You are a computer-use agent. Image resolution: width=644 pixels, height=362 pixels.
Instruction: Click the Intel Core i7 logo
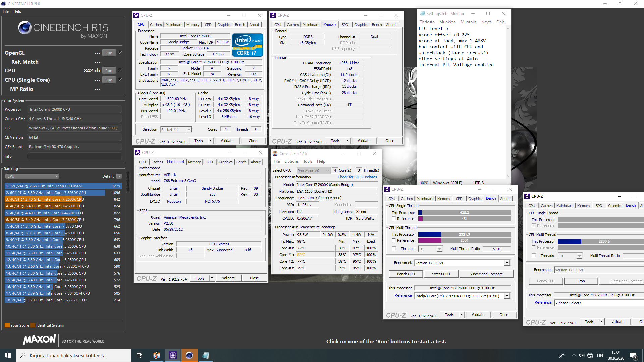click(248, 45)
